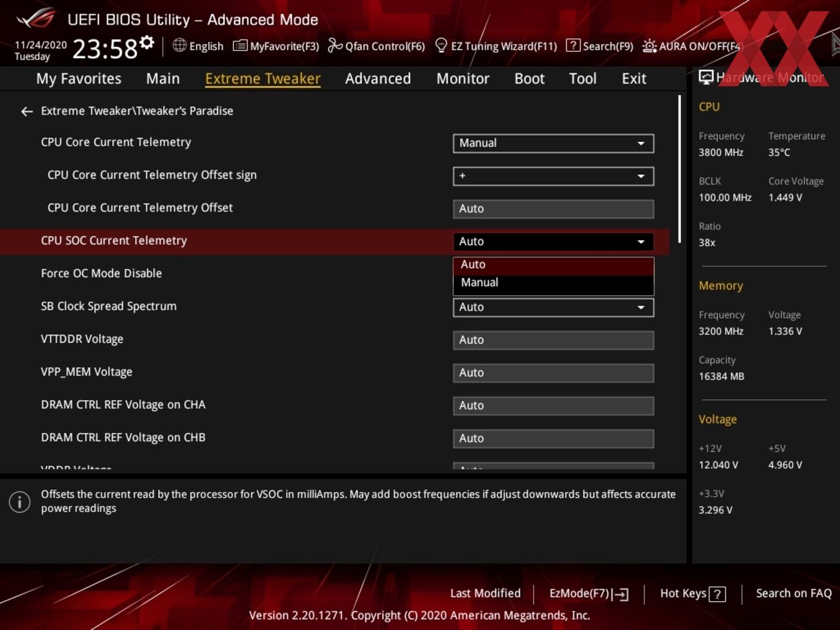Image resolution: width=840 pixels, height=630 pixels.
Task: Select Manual option in open dropdown list
Action: tap(553, 283)
